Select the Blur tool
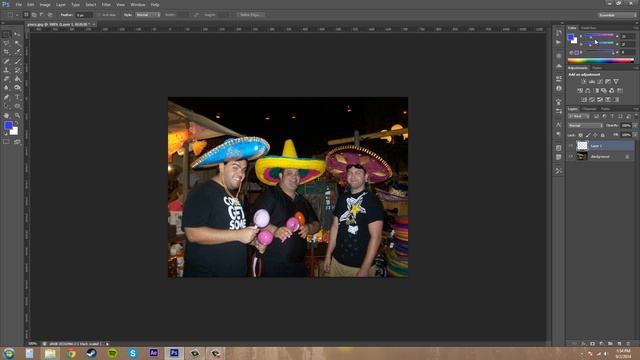The width and height of the screenshot is (640, 360). click(6, 88)
